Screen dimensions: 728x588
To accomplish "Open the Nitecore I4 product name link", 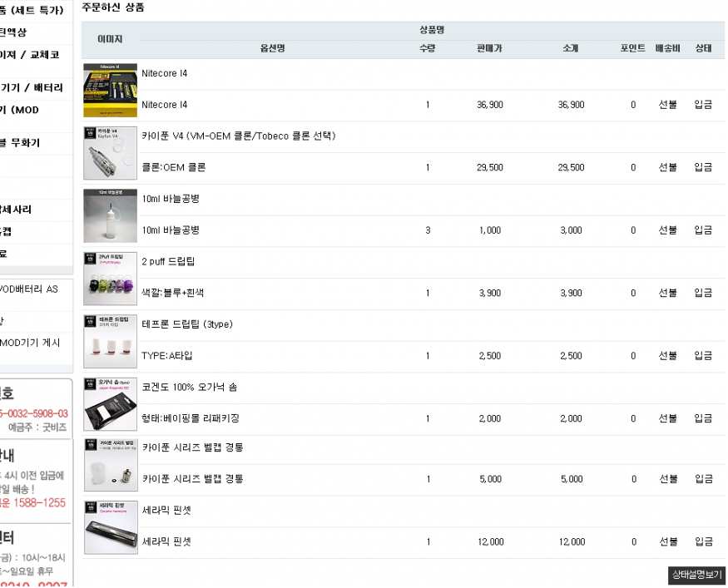I will 165,73.
